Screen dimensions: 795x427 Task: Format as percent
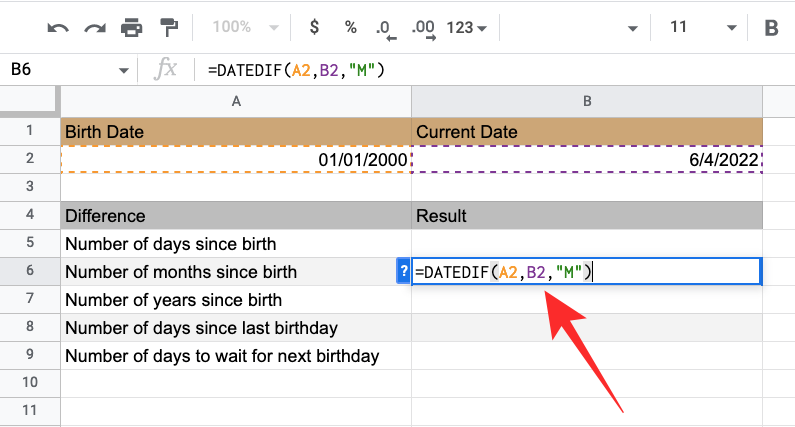click(x=350, y=28)
